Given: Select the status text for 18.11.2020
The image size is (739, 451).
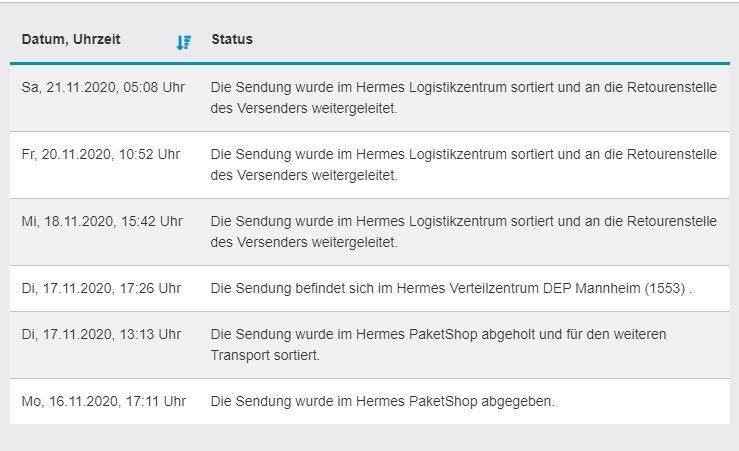Looking at the screenshot, I should pos(464,231).
